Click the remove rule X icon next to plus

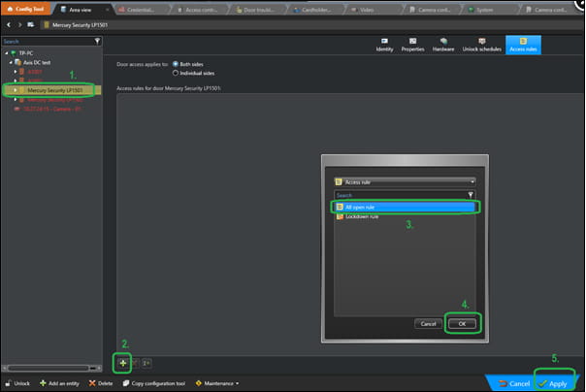[x=135, y=363]
